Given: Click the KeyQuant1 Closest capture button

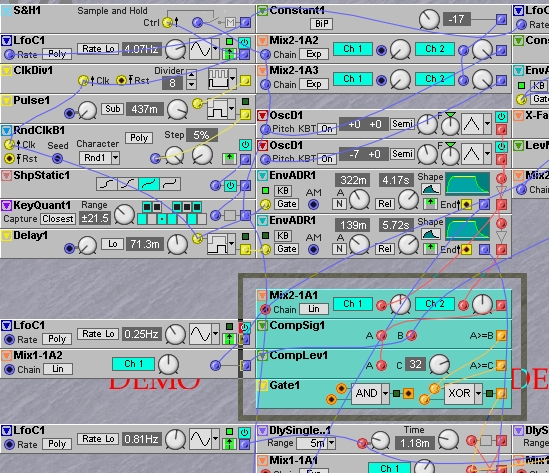Looking at the screenshot, I should (58, 219).
